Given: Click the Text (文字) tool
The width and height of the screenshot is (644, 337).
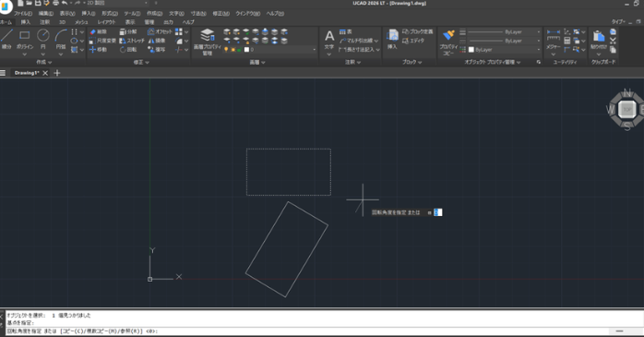Looking at the screenshot, I should point(329,40).
